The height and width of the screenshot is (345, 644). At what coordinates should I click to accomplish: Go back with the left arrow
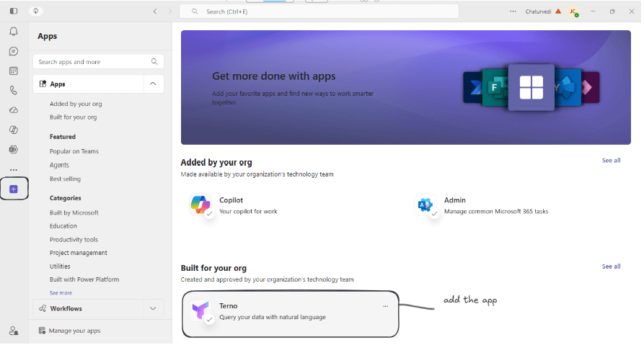(155, 12)
